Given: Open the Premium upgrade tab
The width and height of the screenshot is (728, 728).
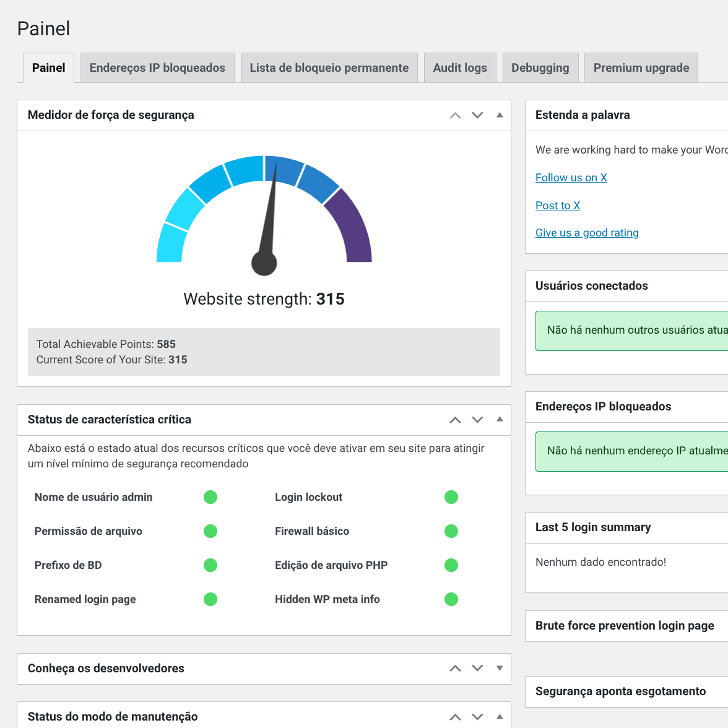Looking at the screenshot, I should click(641, 67).
